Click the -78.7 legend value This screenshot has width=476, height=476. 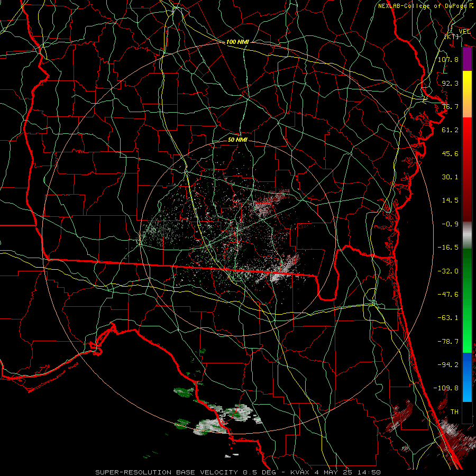(448, 342)
